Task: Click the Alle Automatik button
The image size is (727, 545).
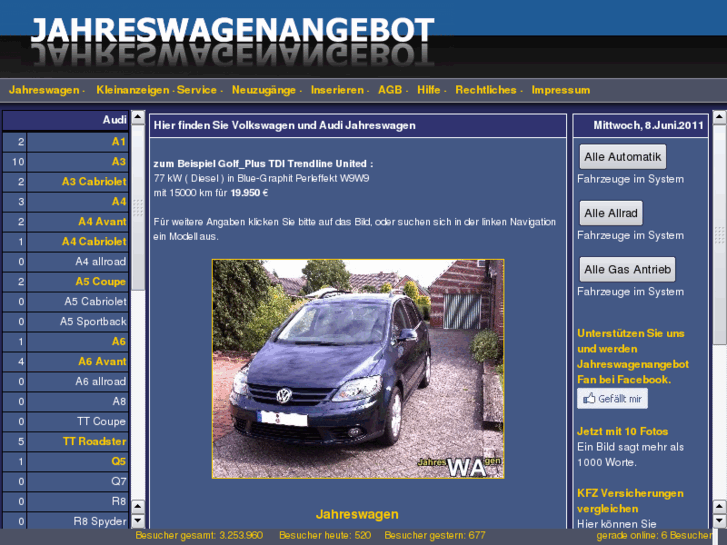Action: tap(623, 157)
